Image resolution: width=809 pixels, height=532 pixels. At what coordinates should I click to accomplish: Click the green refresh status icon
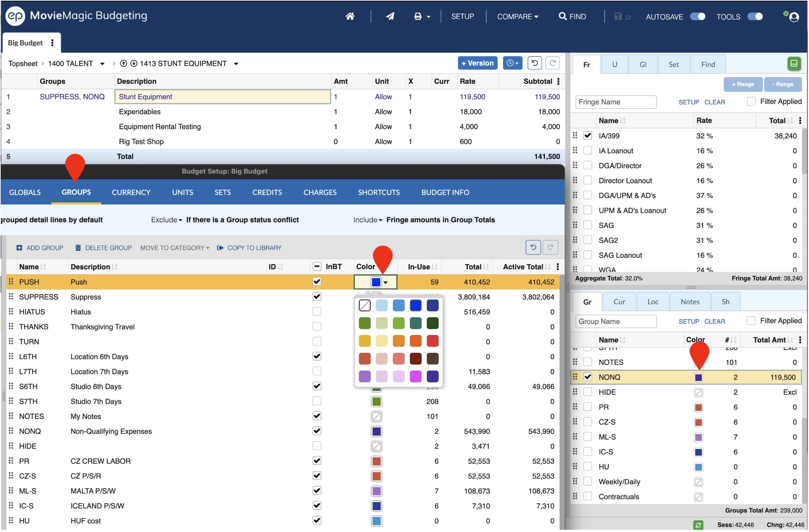(698, 525)
